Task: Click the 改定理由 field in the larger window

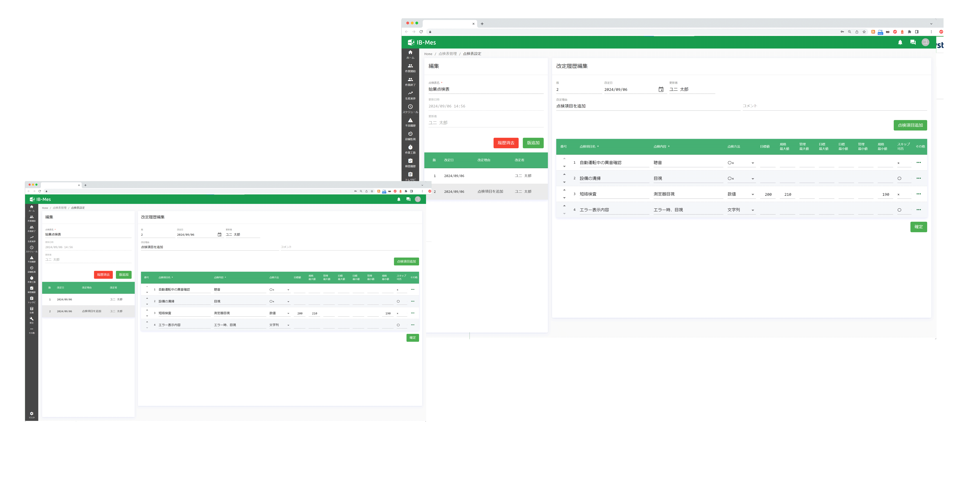Action: [x=648, y=106]
